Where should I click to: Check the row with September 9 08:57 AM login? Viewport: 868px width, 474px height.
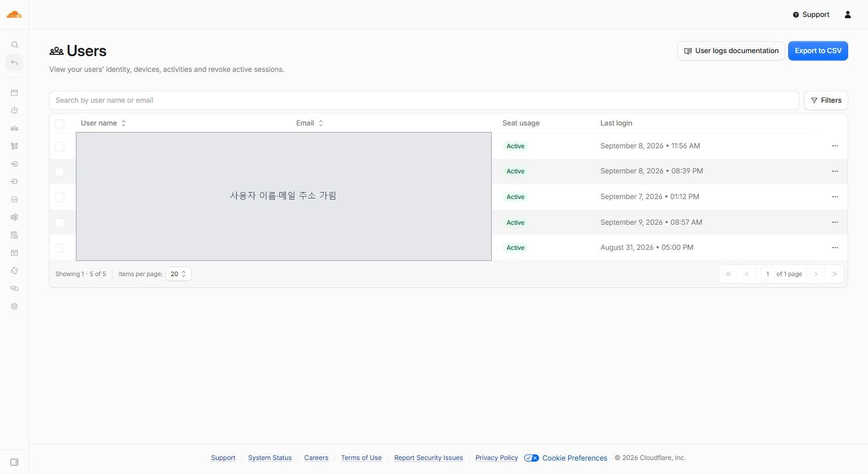point(60,222)
